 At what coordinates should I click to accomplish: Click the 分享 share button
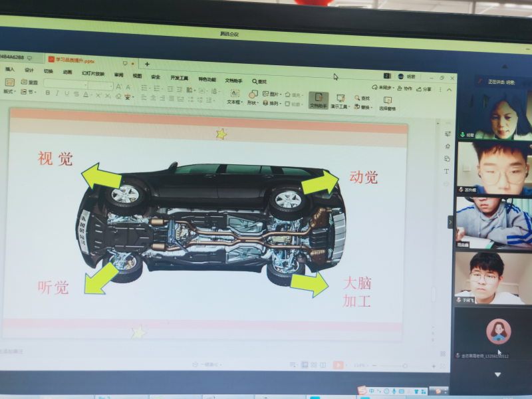point(424,88)
